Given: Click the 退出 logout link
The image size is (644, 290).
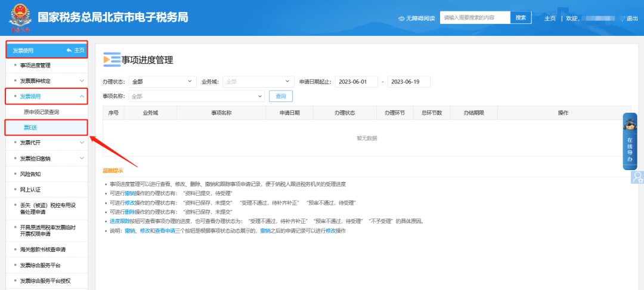Looking at the screenshot, I should tap(631, 18).
